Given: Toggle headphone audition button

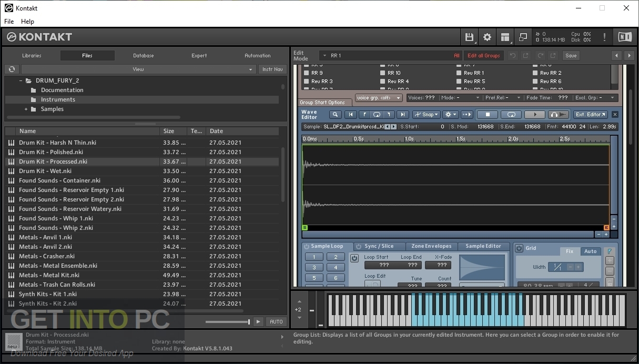Looking at the screenshot, I should coord(559,115).
